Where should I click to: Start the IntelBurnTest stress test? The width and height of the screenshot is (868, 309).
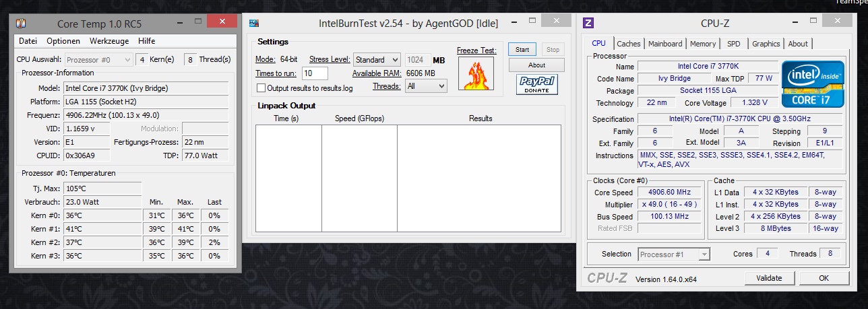pyautogui.click(x=522, y=49)
